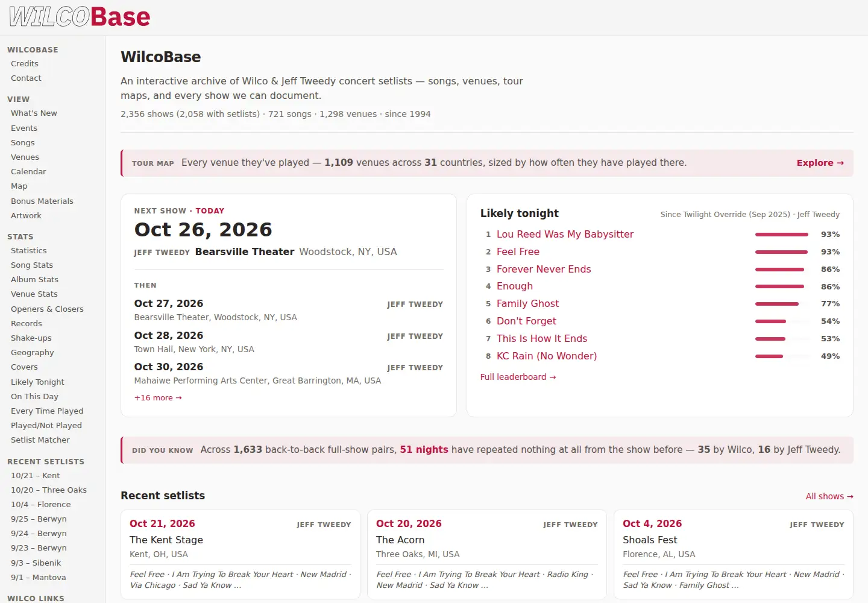The height and width of the screenshot is (603, 868).
Task: Open the Oct 4, 2026 Shoals Fest card
Action: (x=734, y=555)
